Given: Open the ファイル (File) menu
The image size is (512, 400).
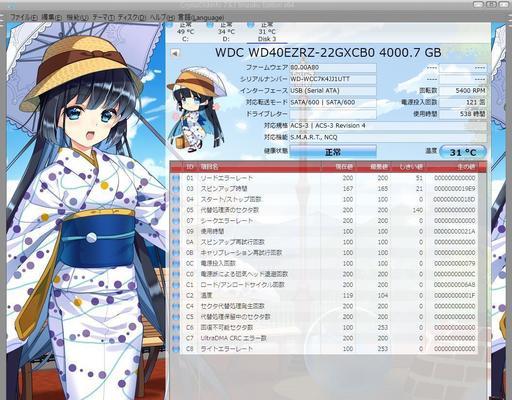Looking at the screenshot, I should click(x=24, y=17).
